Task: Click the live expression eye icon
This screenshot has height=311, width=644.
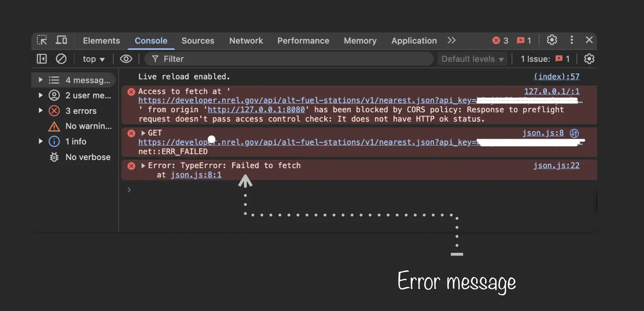Action: click(x=126, y=59)
